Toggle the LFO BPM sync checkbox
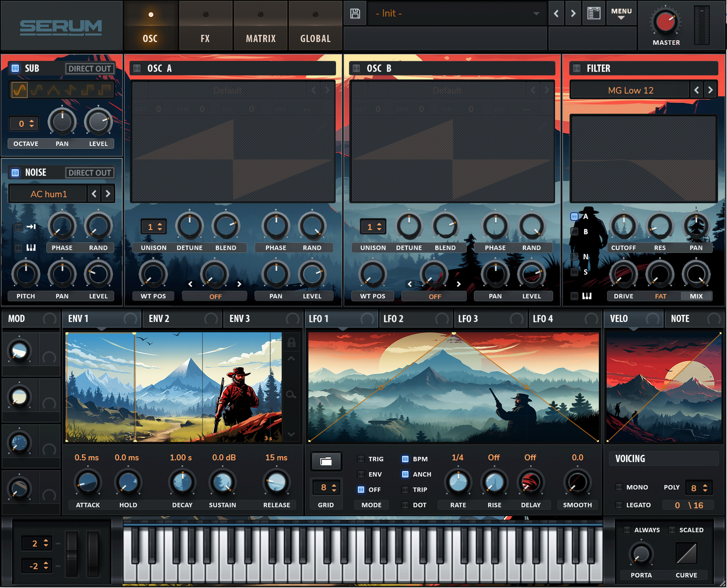The width and height of the screenshot is (727, 588). pos(405,459)
